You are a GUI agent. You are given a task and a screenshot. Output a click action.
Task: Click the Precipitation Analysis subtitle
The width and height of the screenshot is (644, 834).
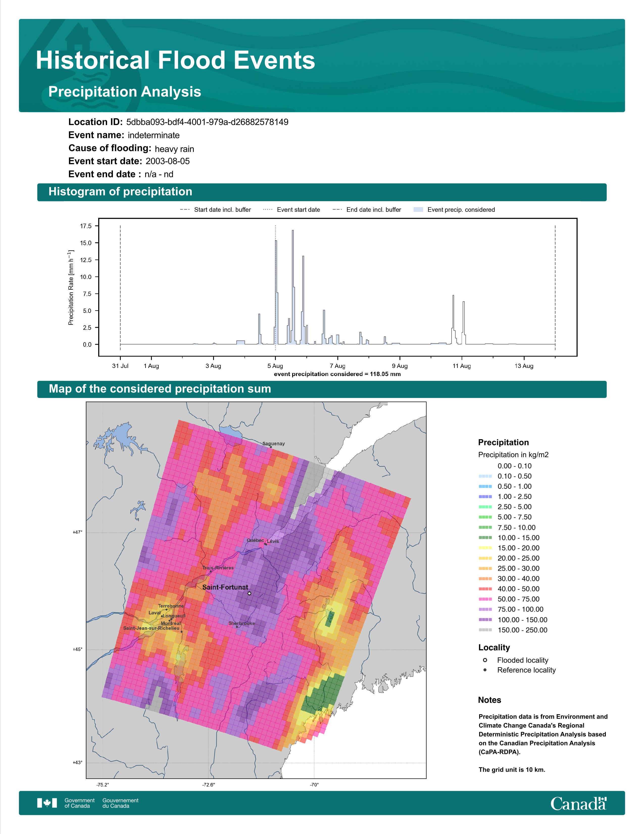(125, 92)
